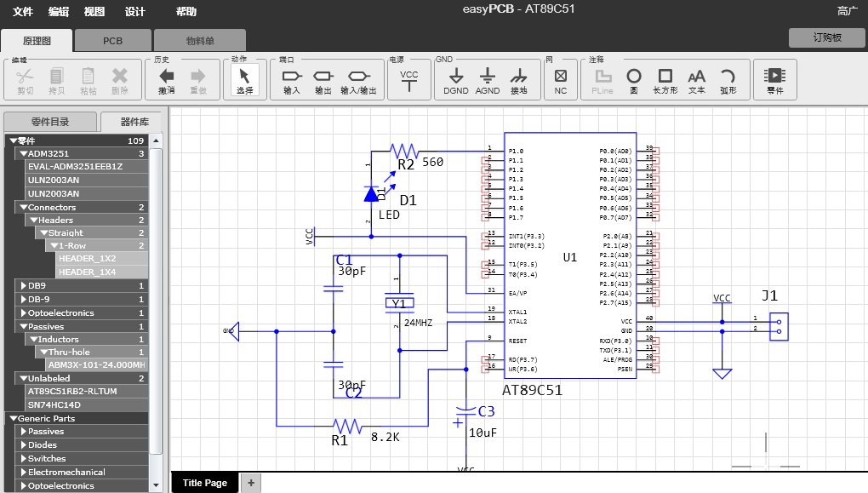Screen dimensions: 868x493
Task: Add a new page with plus icon
Action: click(x=251, y=483)
